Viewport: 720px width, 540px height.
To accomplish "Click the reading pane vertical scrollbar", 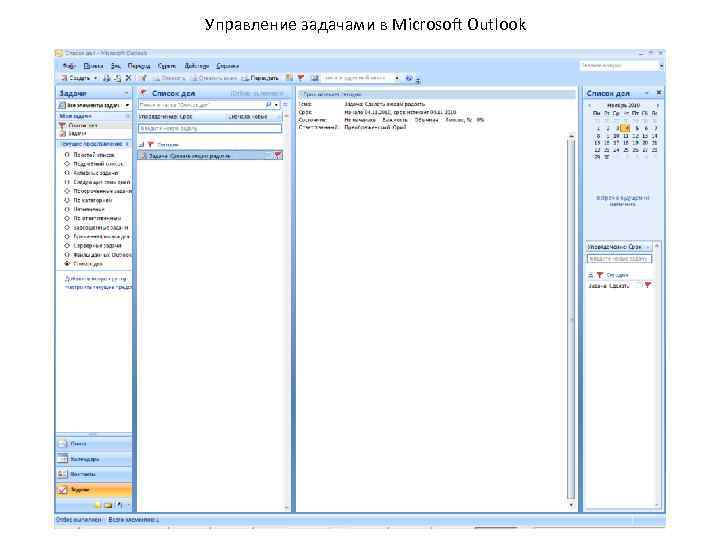I will [571, 320].
